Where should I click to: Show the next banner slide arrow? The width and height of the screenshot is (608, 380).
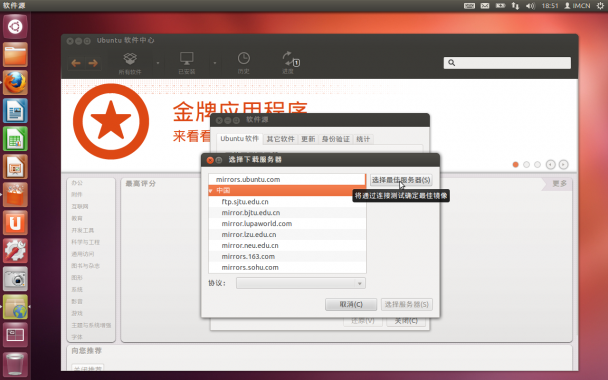[x=563, y=164]
